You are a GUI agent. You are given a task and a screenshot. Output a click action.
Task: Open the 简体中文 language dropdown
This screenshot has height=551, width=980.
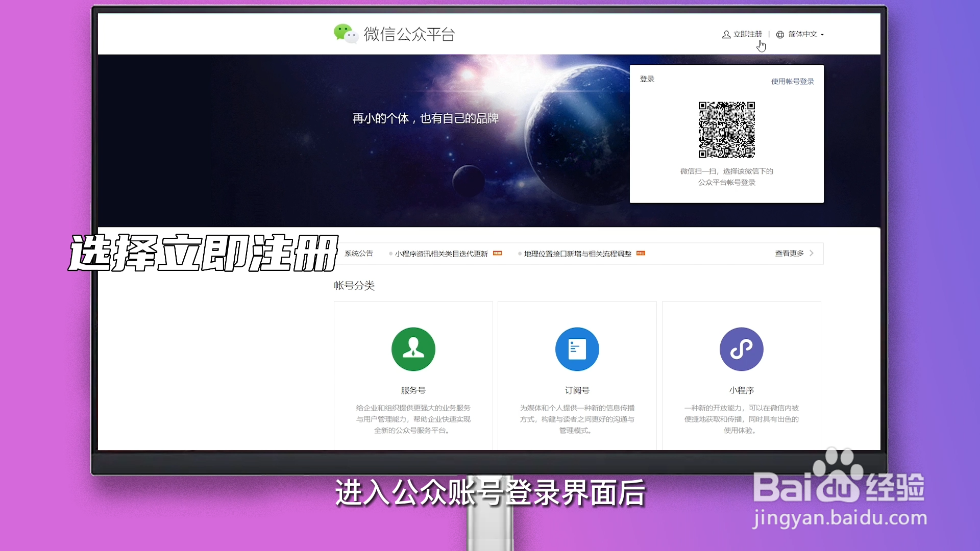point(802,34)
